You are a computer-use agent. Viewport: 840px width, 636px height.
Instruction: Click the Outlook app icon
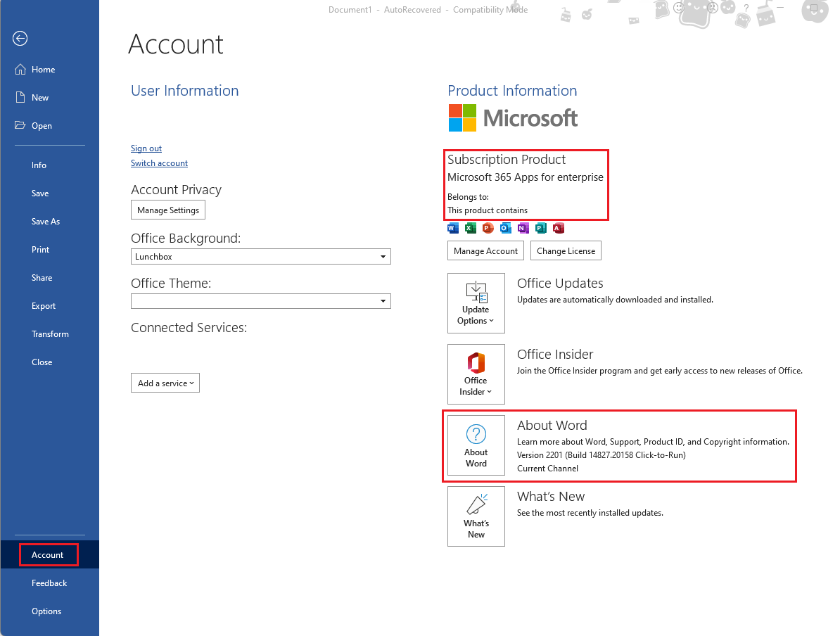click(506, 228)
